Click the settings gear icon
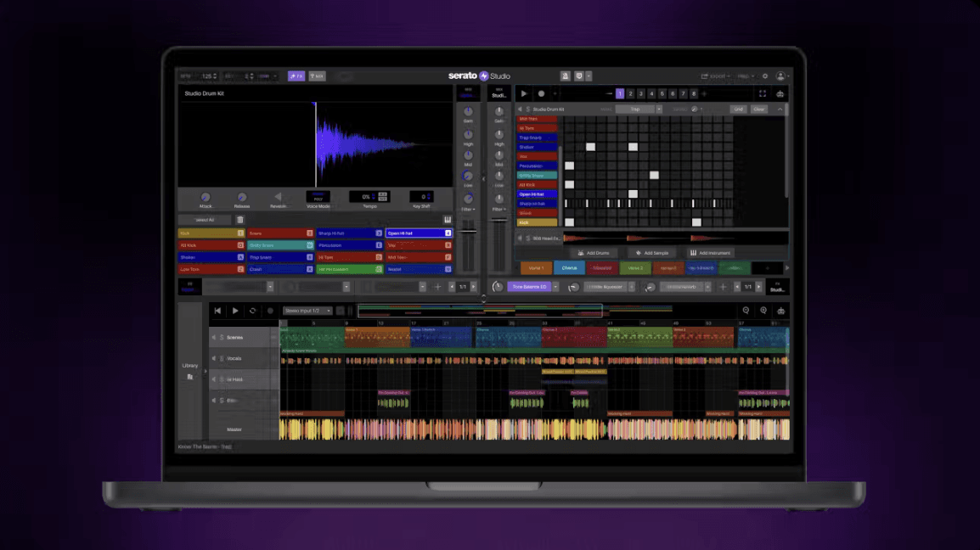The image size is (980, 550). click(x=765, y=76)
